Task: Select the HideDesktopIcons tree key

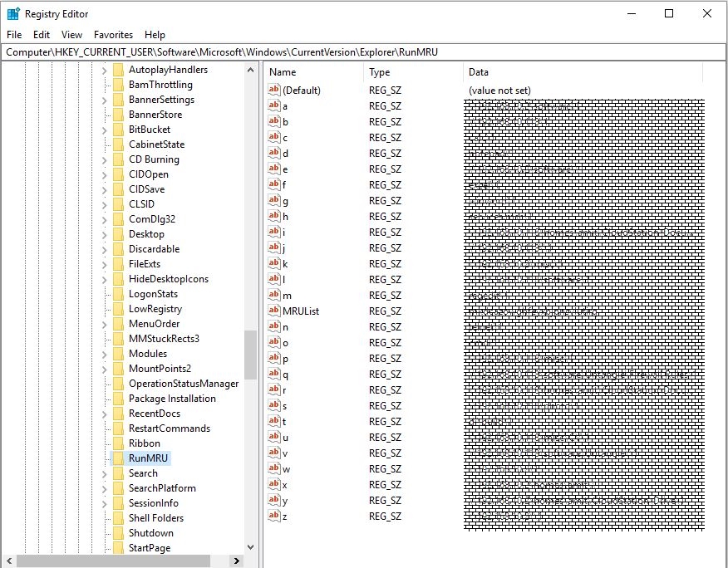Action: click(x=169, y=279)
